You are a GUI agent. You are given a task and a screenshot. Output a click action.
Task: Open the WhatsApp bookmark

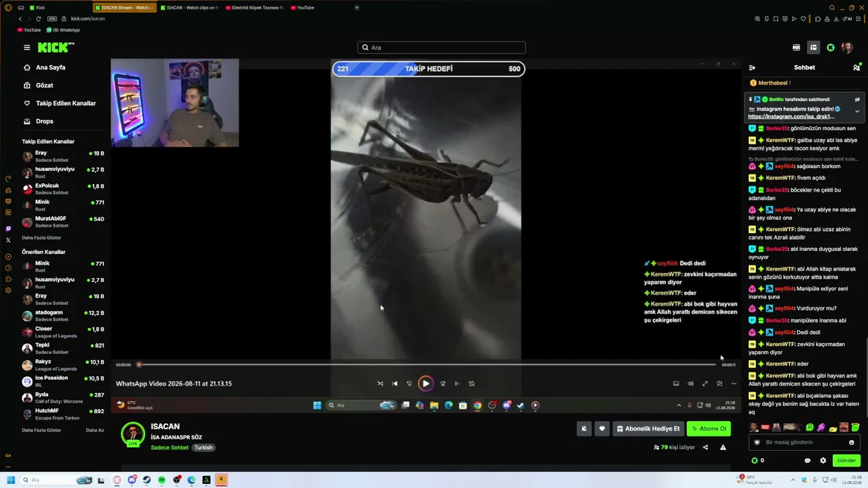click(x=62, y=30)
